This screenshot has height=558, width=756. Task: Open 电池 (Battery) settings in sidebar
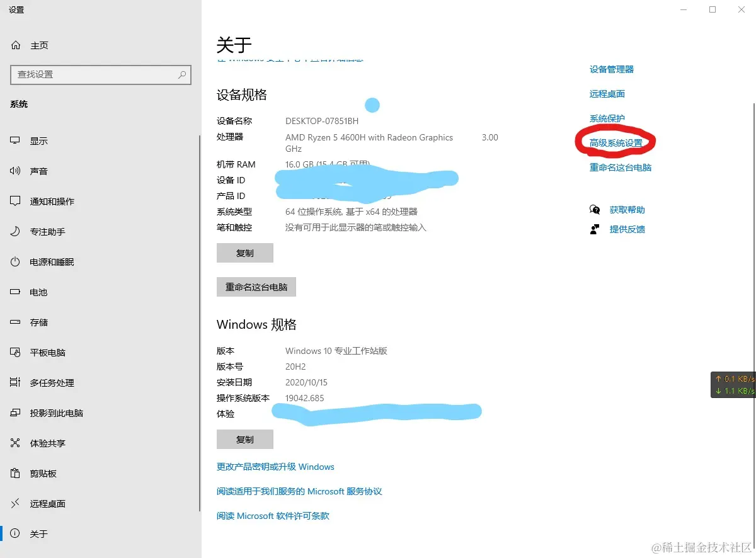click(x=38, y=292)
